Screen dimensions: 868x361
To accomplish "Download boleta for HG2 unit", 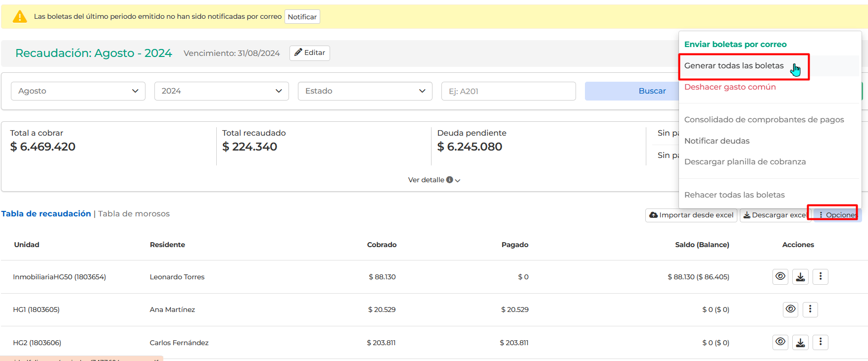I will [x=800, y=342].
